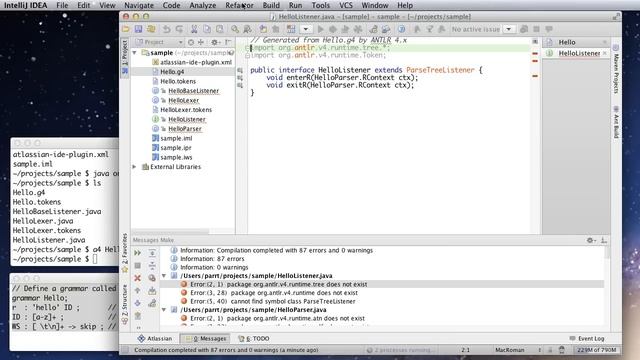Click Collapse All icon in Messages
The width and height of the screenshot is (640, 360).
(x=152, y=265)
